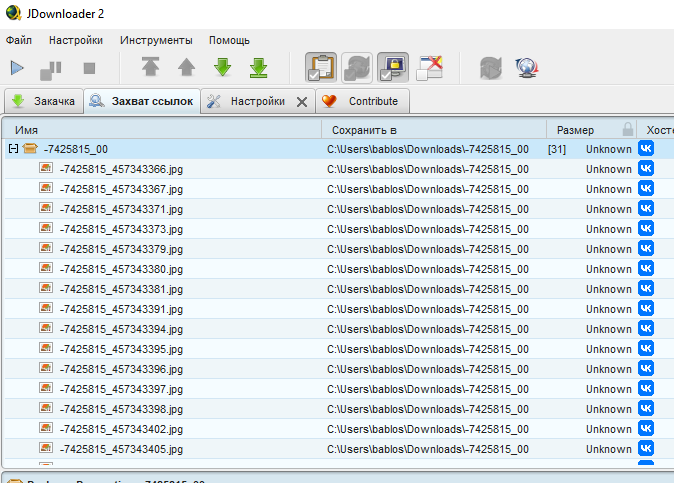674x483 pixels.
Task: Sort list by Размер column header
Action: [x=575, y=130]
